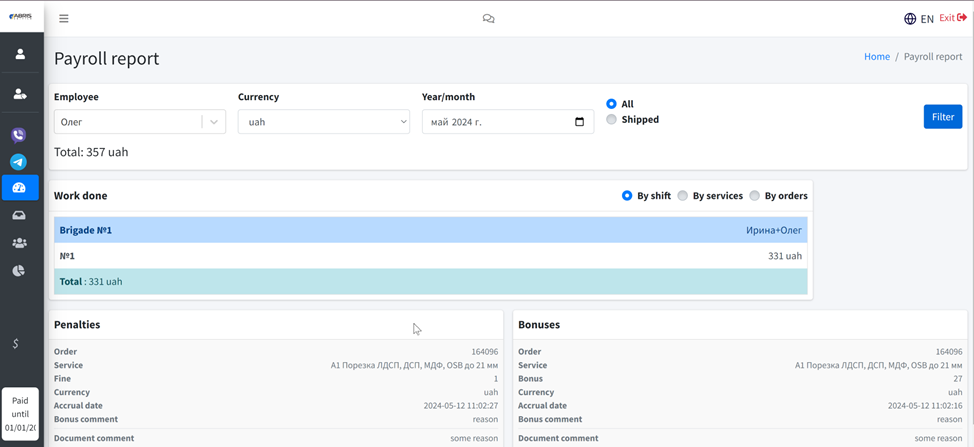Viewport: 974px width, 447px height.
Task: Toggle the hamburger menu in header
Action: 64,18
